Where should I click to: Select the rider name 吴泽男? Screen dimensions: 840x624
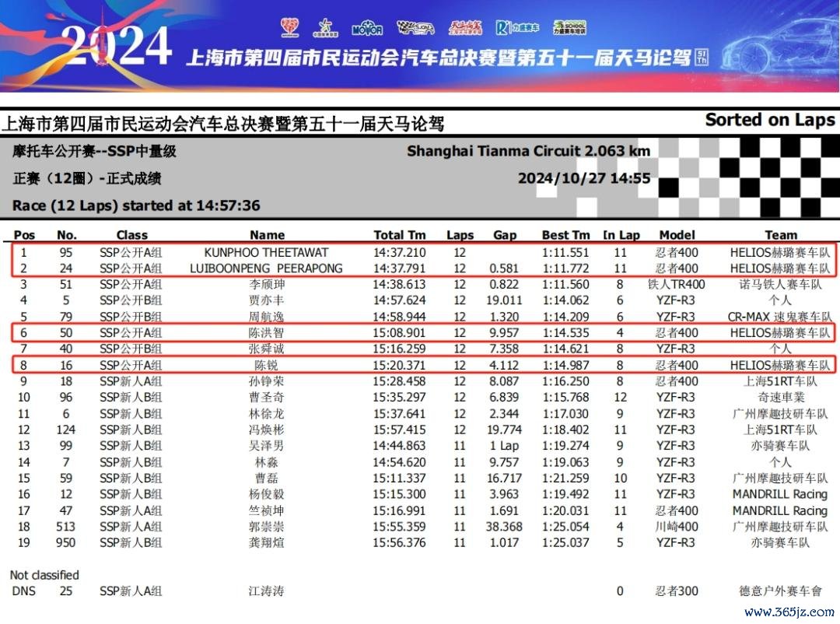(x=266, y=446)
